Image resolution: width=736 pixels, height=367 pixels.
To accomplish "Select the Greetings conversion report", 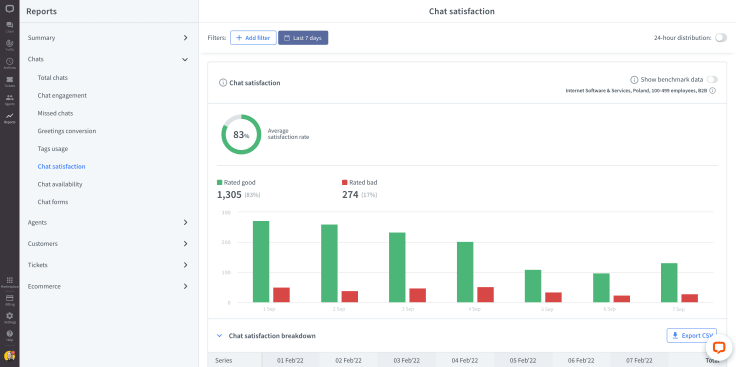I will coord(67,131).
